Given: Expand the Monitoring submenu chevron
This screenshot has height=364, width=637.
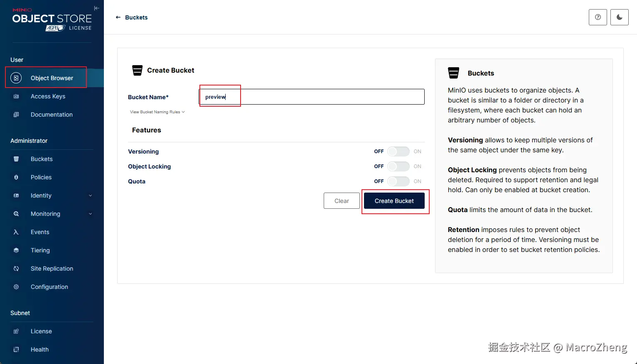Looking at the screenshot, I should click(x=90, y=214).
